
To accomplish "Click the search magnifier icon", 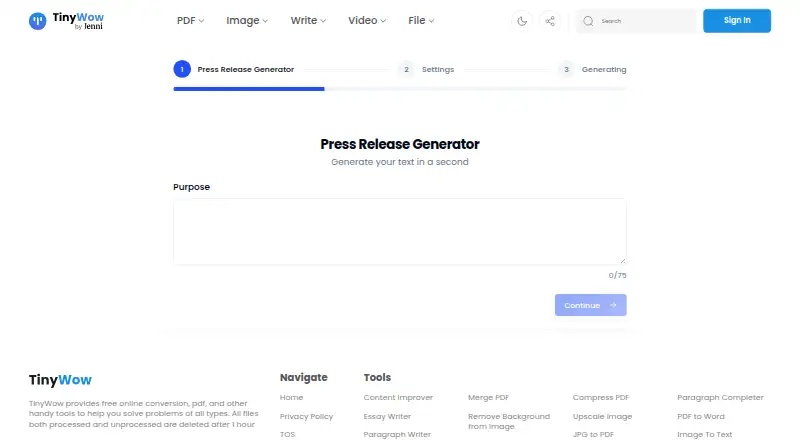I will coord(588,21).
